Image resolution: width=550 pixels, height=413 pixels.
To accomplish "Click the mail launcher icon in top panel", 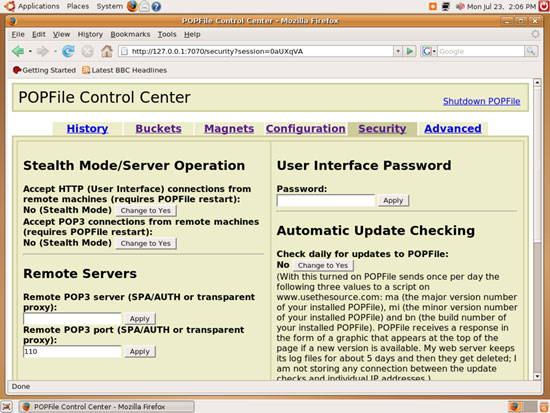I will [x=144, y=6].
